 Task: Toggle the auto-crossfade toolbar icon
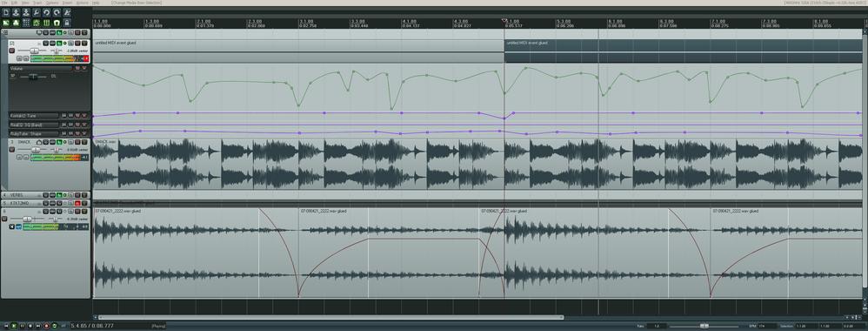6,23
